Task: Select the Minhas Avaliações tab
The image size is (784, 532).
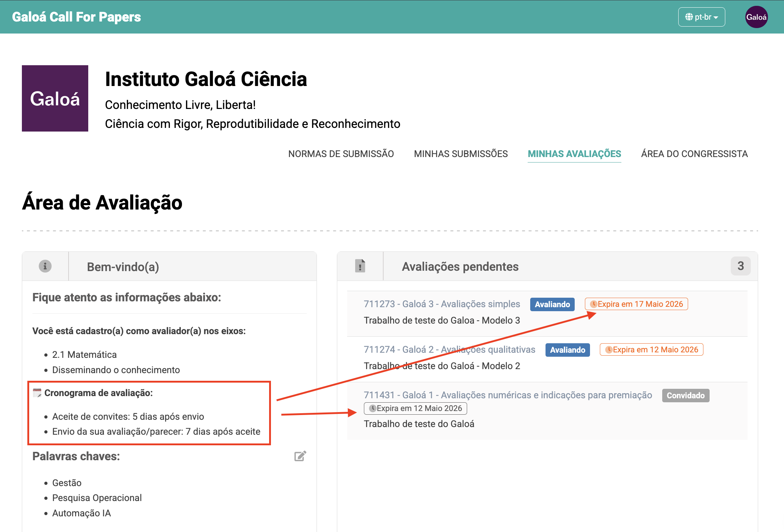Action: 574,154
